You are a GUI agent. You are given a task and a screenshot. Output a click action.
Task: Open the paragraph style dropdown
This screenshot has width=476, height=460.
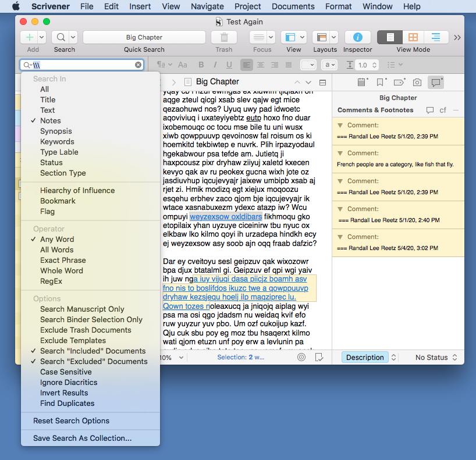click(x=164, y=65)
